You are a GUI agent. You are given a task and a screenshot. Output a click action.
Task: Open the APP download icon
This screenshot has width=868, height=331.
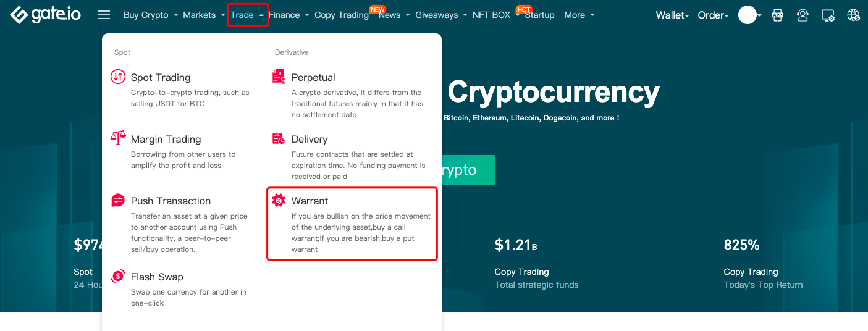(x=778, y=15)
